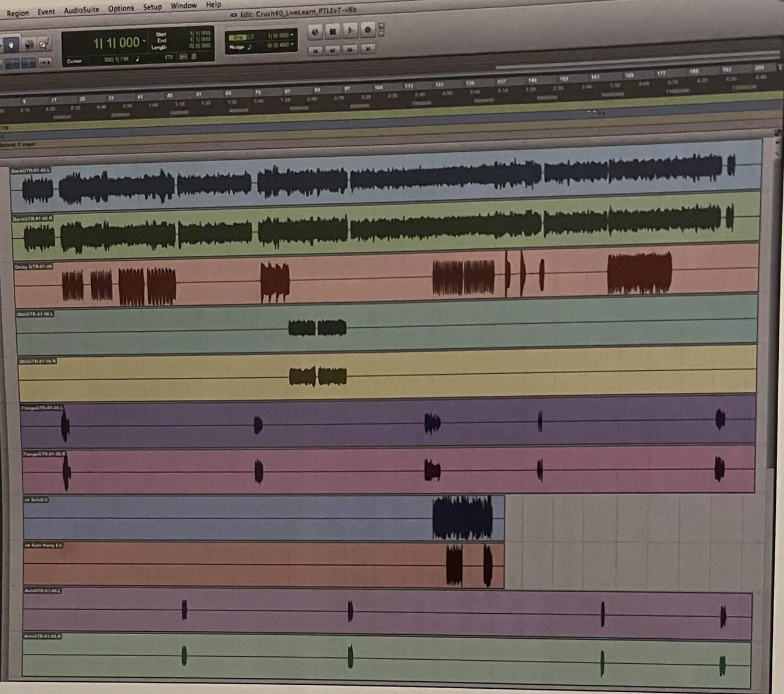Select the Grabber hand tool
Viewport: 784px width, 694px height.
[11, 45]
